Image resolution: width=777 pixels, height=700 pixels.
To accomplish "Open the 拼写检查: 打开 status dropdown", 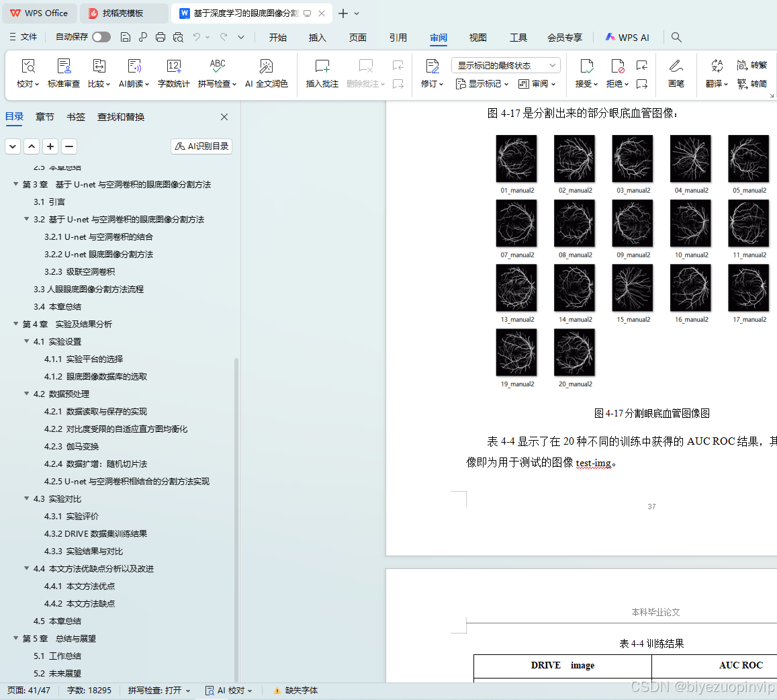I will pyautogui.click(x=159, y=691).
